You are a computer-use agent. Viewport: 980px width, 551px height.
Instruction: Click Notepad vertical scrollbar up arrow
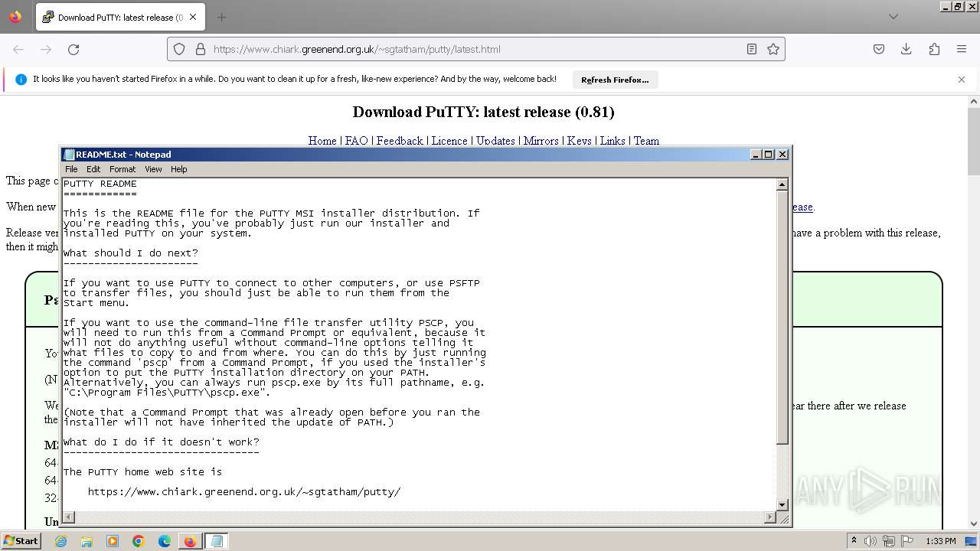coord(782,184)
